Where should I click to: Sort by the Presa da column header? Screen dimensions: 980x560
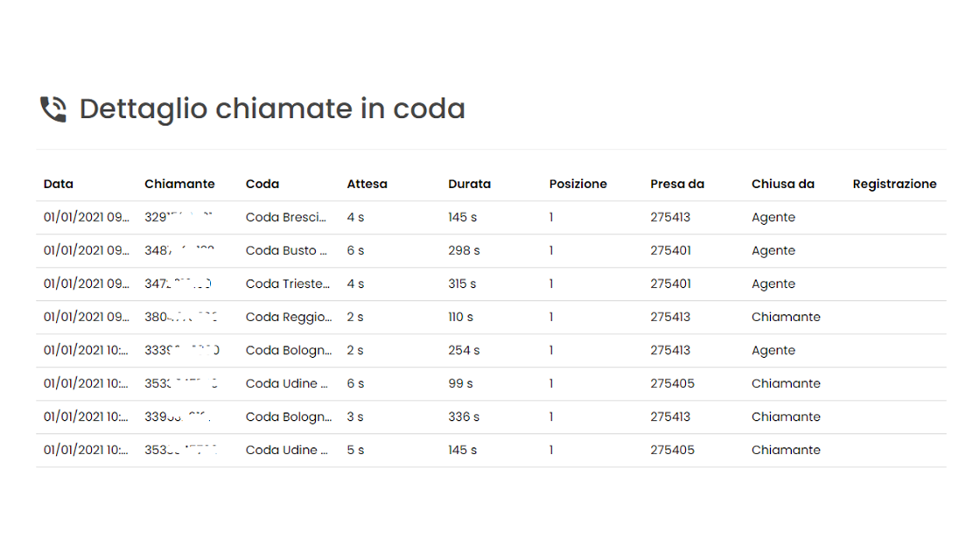click(x=677, y=184)
